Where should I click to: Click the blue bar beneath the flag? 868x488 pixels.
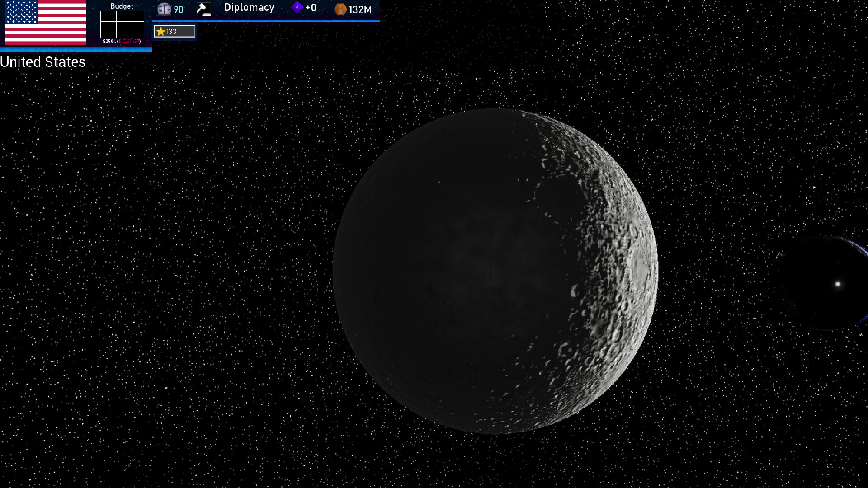point(75,50)
